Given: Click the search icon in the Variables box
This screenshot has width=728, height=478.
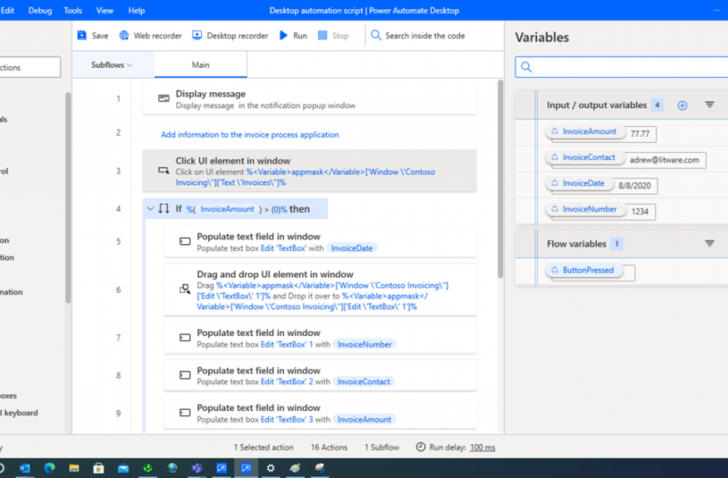Looking at the screenshot, I should pyautogui.click(x=526, y=67).
